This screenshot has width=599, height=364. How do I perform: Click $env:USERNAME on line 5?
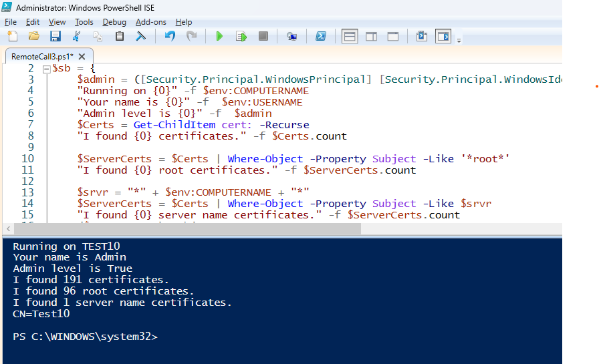pyautogui.click(x=262, y=102)
